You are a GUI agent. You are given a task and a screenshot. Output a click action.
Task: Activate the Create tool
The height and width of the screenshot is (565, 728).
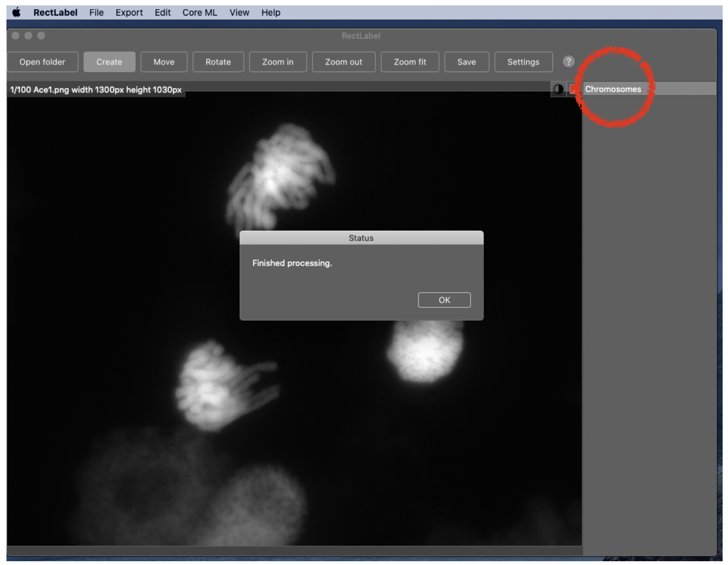click(109, 62)
